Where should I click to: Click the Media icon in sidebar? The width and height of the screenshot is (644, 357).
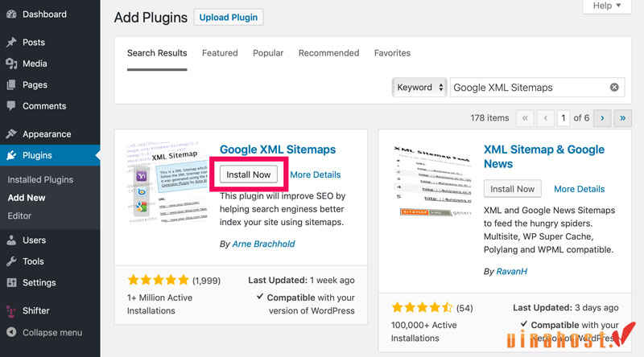11,64
